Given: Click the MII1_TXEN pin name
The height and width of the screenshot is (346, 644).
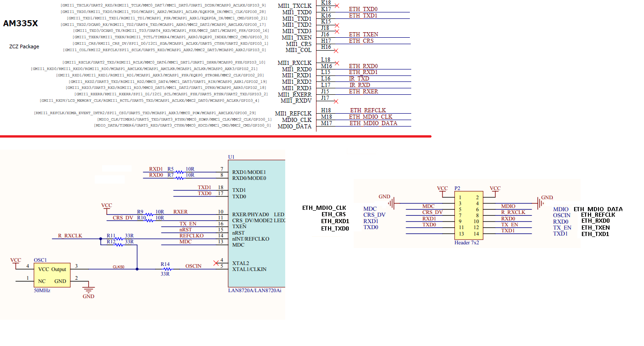Looking at the screenshot, I should point(297,37).
